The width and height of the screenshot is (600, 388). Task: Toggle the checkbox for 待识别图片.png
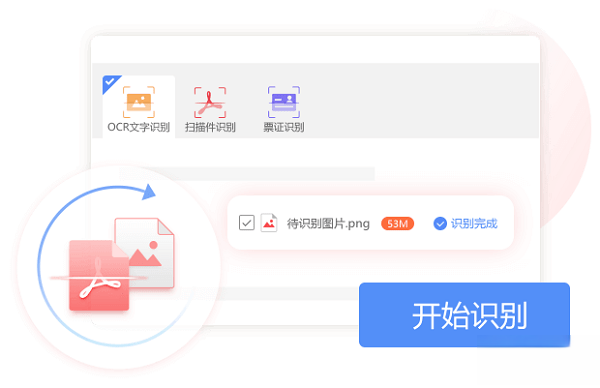click(246, 223)
